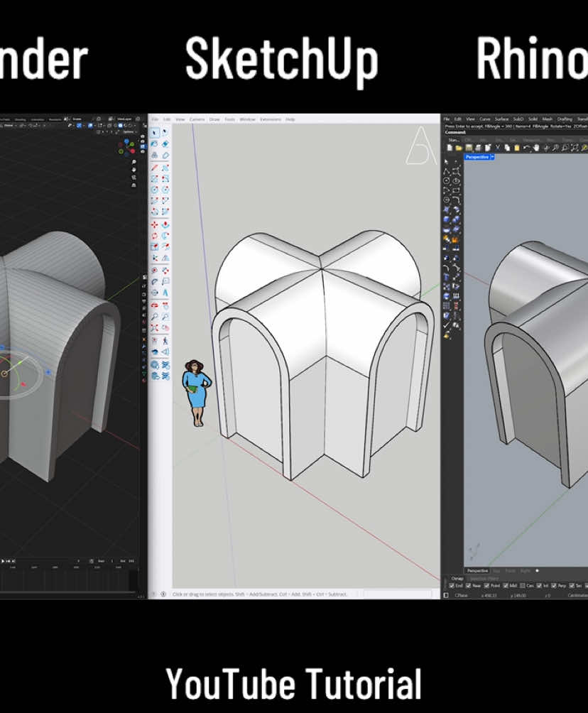Choose the SketchUp Walk tool
The image size is (588, 713).
[x=165, y=342]
